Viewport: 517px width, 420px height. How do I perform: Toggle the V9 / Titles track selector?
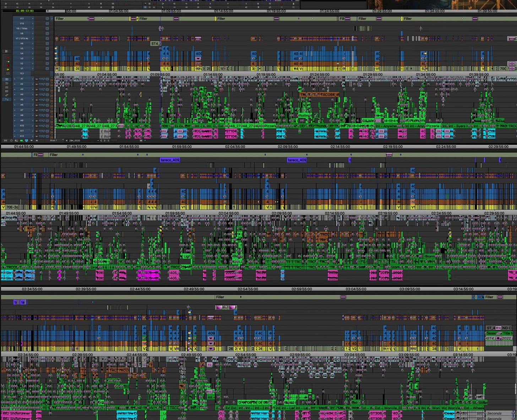22,28
